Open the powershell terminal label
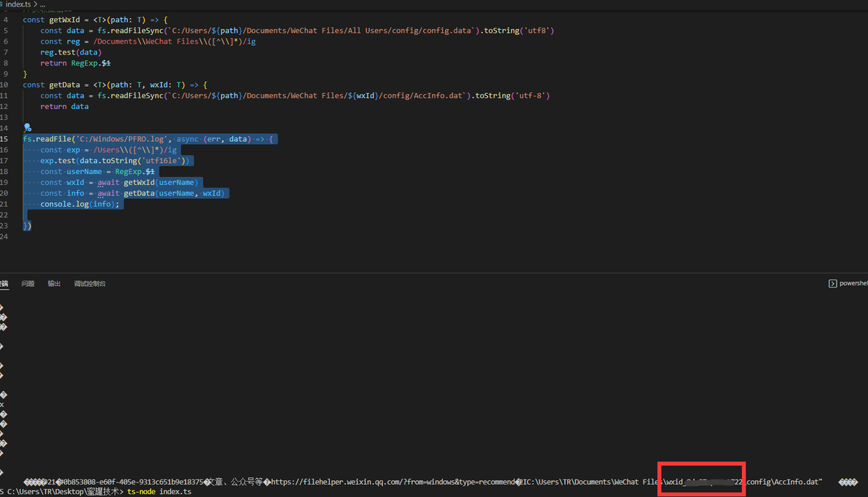868x497 pixels. 853,283
